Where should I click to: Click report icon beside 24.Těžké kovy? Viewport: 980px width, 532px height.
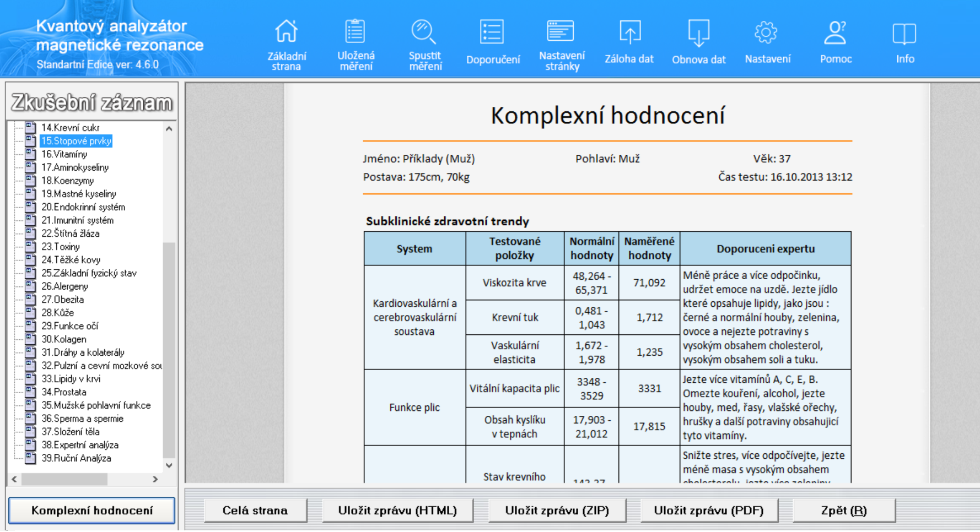point(31,260)
